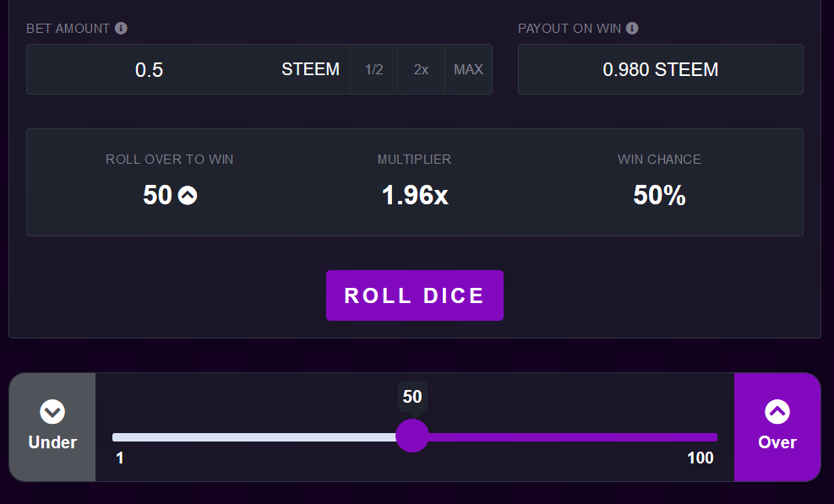Focus the bet amount field showing 0.5

point(149,69)
